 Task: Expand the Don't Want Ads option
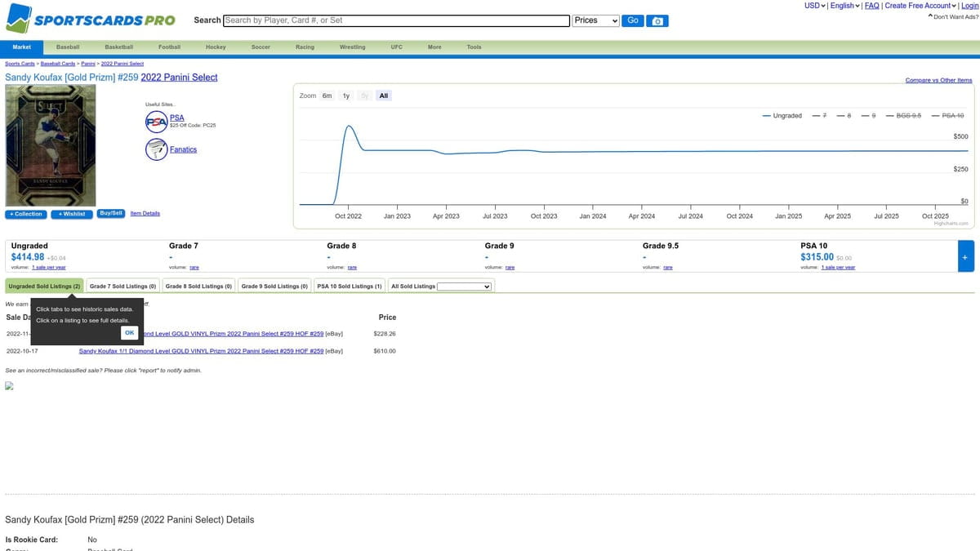click(x=953, y=17)
